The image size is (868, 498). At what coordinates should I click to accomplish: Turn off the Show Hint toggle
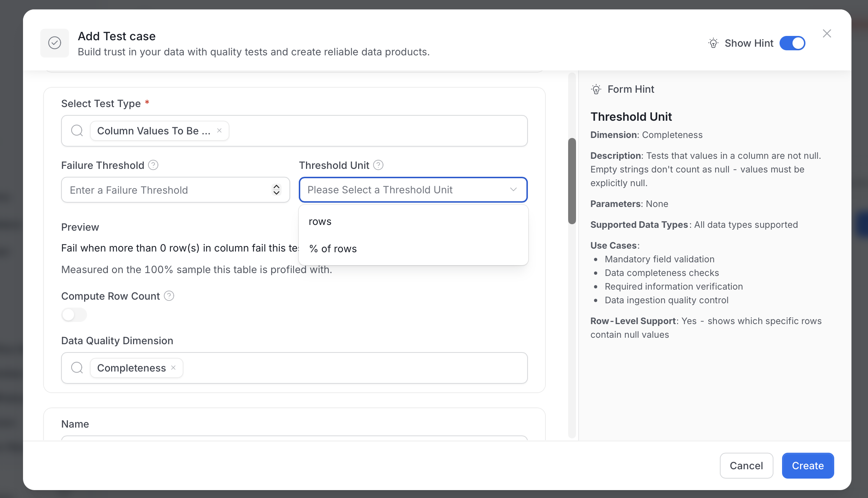(792, 43)
